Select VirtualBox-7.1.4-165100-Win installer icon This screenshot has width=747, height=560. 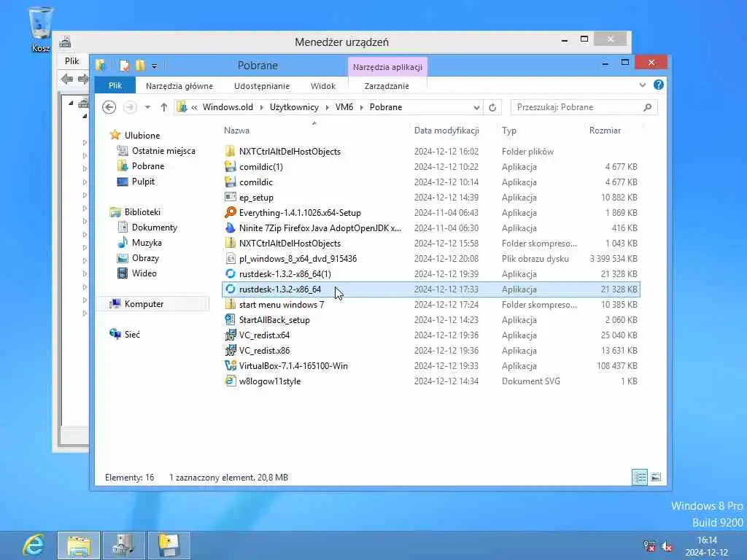pyautogui.click(x=230, y=366)
